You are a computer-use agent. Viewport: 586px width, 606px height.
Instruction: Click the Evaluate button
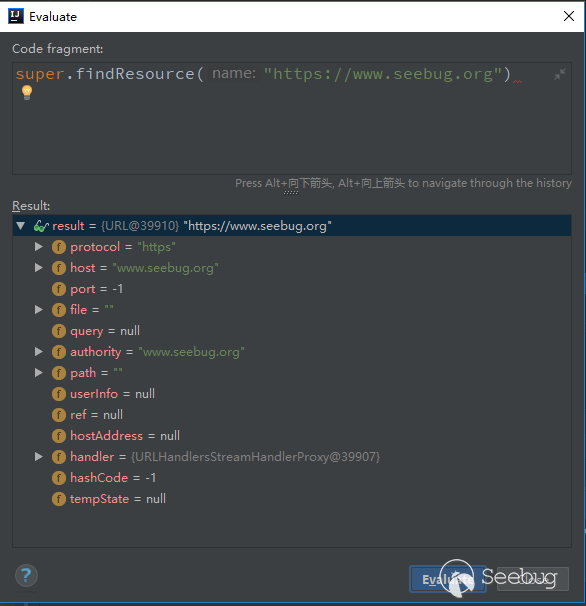[448, 579]
